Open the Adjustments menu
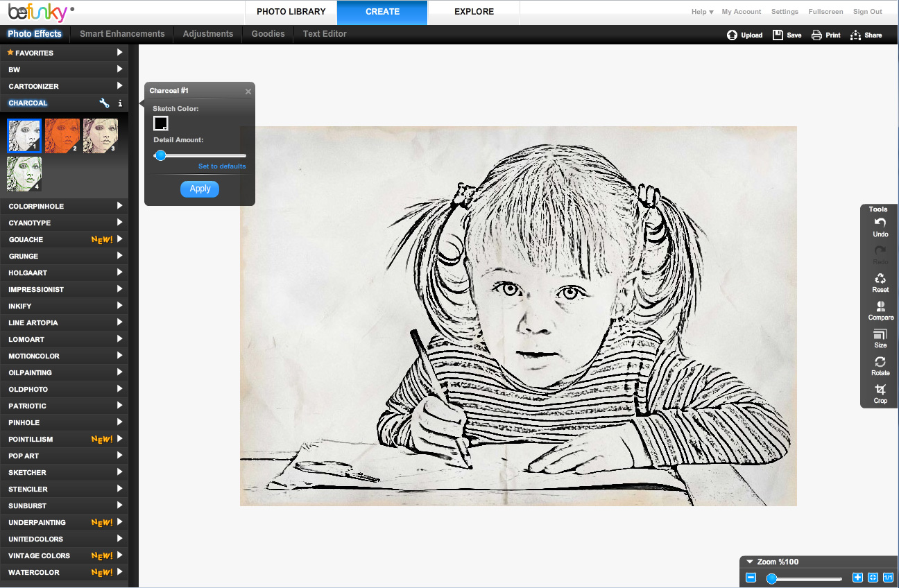 207,33
